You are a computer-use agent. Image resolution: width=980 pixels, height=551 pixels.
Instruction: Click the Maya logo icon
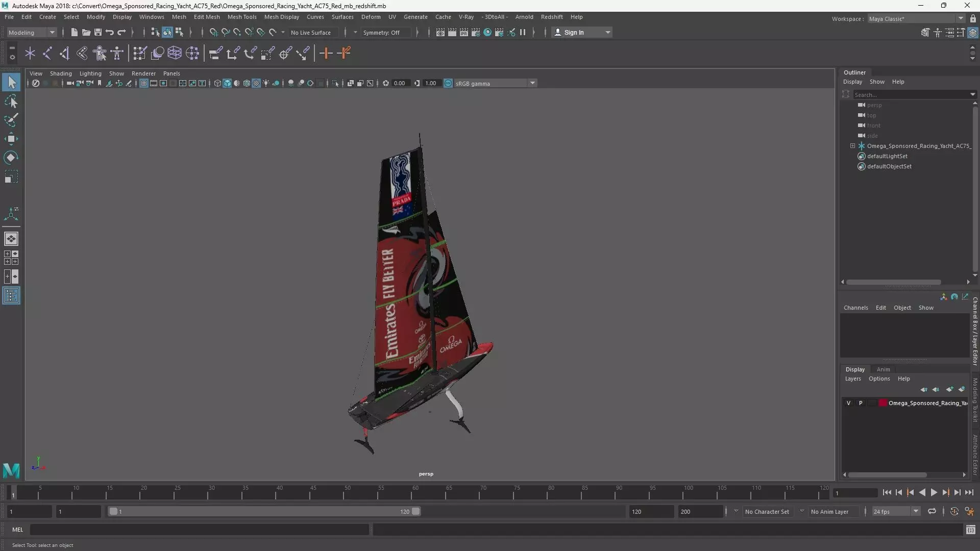[11, 470]
